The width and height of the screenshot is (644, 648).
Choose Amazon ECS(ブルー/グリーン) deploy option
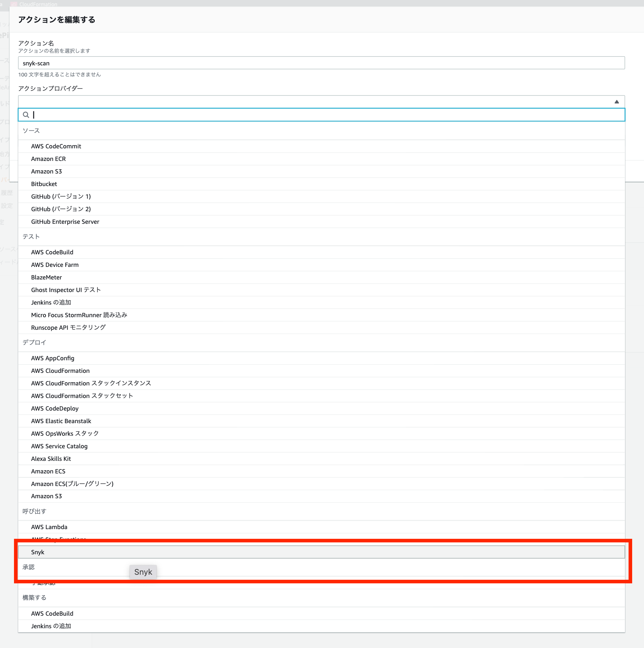(72, 483)
